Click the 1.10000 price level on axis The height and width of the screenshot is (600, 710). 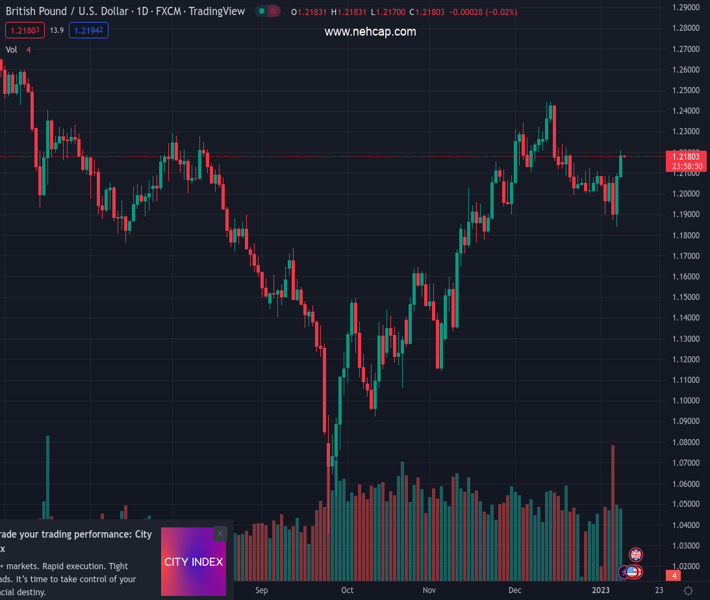pos(686,400)
